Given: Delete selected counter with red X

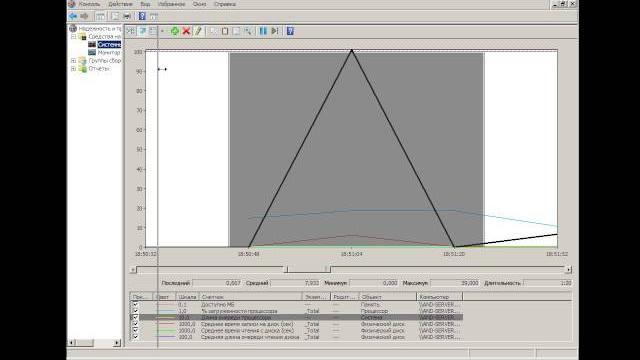Looking at the screenshot, I should [x=187, y=31].
